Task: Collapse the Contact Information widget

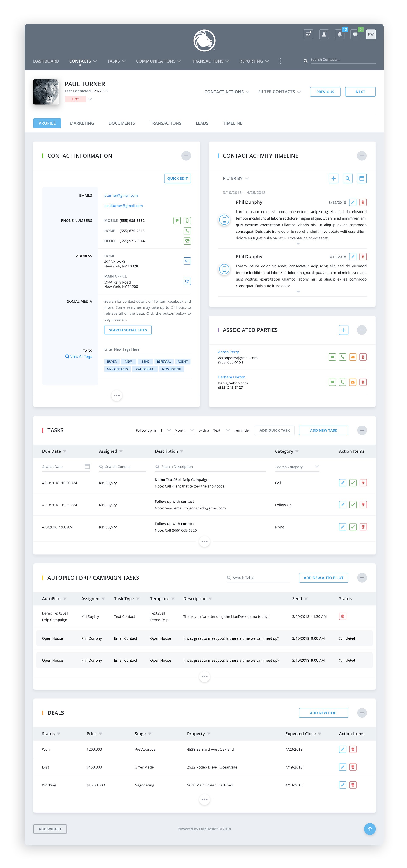Action: click(186, 156)
